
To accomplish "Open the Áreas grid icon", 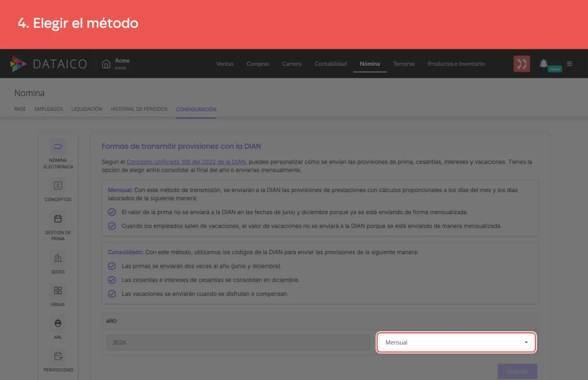I will coord(58,290).
